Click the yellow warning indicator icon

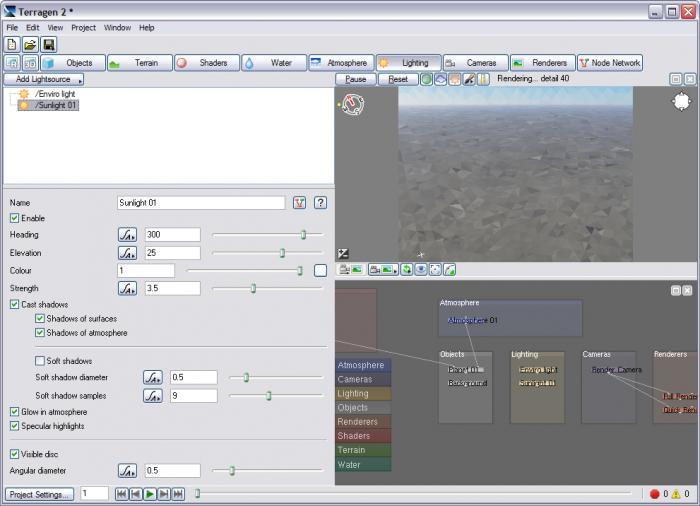pyautogui.click(x=675, y=494)
